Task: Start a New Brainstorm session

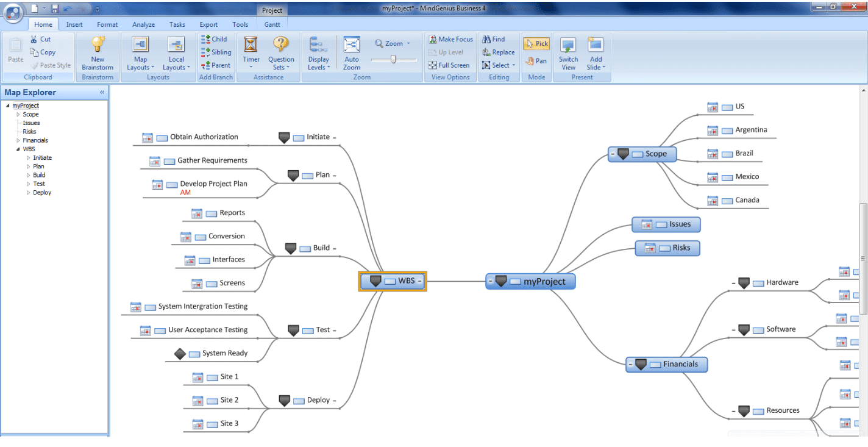Action: coord(98,53)
